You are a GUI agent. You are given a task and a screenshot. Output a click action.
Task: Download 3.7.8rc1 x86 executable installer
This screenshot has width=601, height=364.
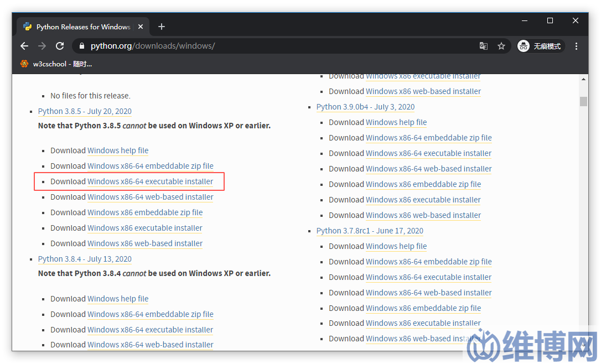(x=423, y=324)
